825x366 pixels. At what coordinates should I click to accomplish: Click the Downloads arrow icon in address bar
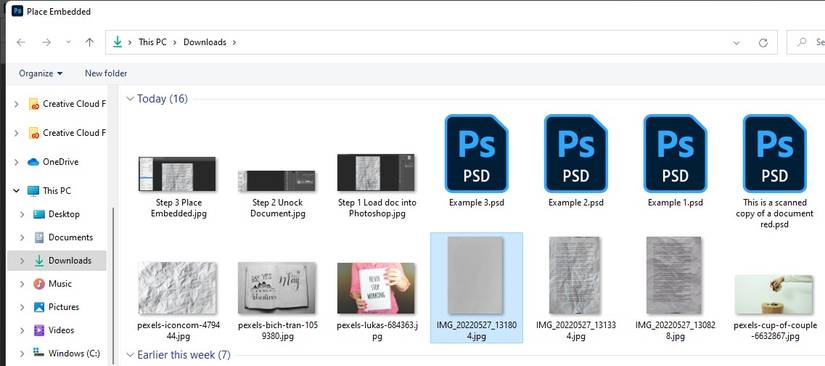(x=117, y=42)
